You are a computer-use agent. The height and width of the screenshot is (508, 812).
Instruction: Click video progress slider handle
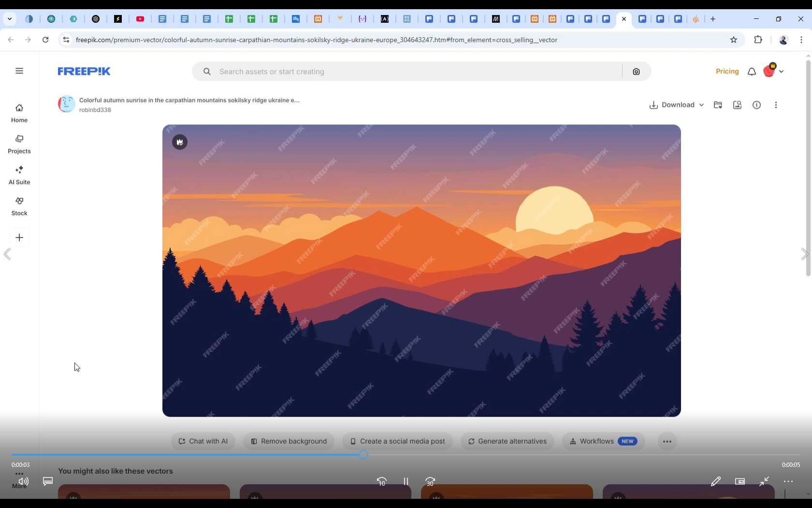pos(363,455)
